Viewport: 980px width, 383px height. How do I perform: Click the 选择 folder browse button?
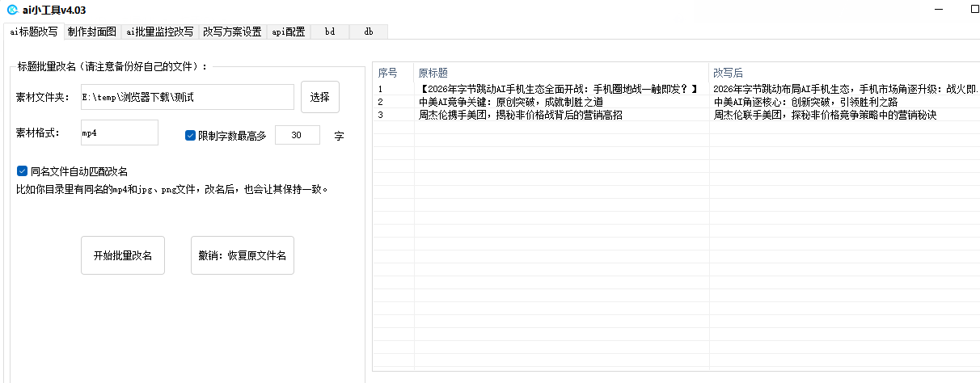319,97
